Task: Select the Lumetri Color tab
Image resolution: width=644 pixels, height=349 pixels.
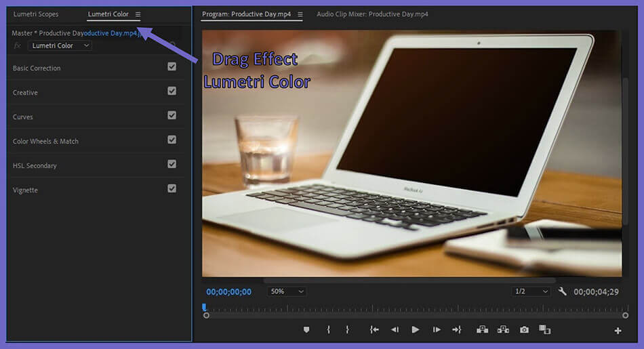Action: pyautogui.click(x=108, y=14)
